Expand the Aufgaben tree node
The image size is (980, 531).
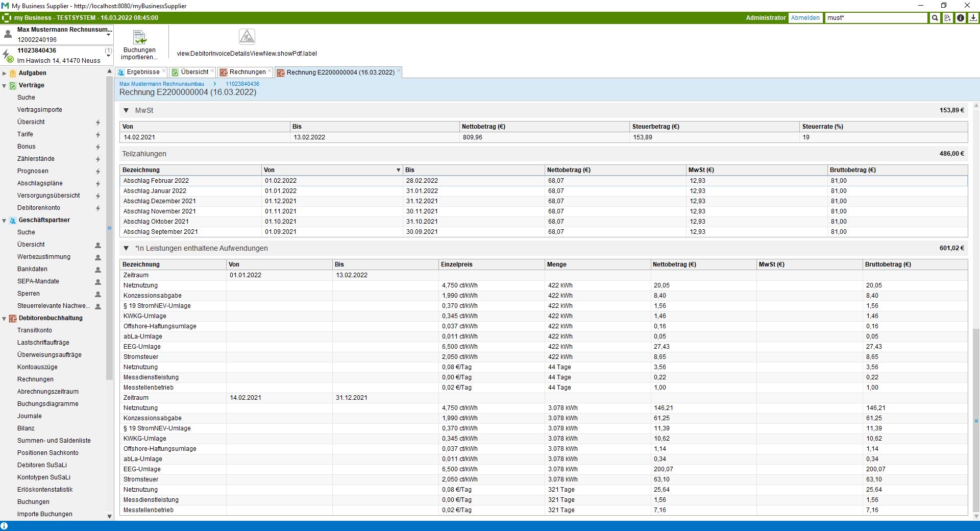(x=5, y=74)
